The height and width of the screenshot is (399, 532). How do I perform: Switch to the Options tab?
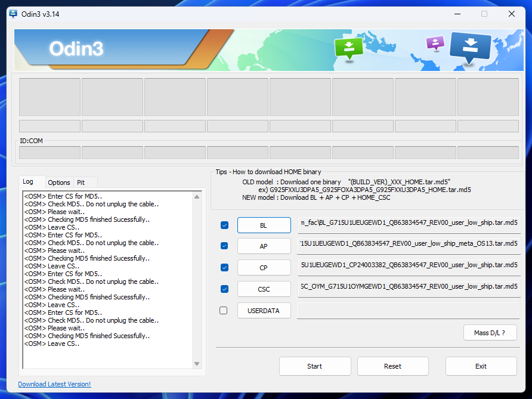(x=59, y=183)
